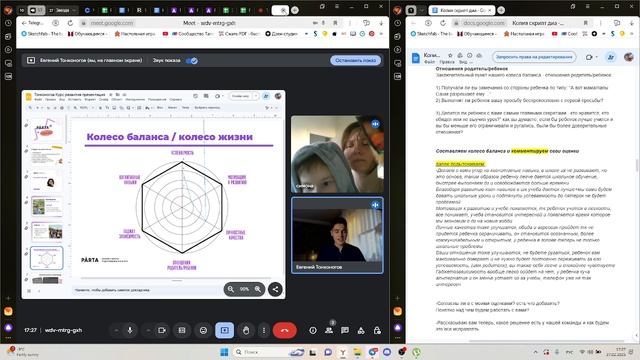Zoom in shared presentation preview
The height and width of the screenshot is (360, 640).
pyautogui.click(x=258, y=289)
